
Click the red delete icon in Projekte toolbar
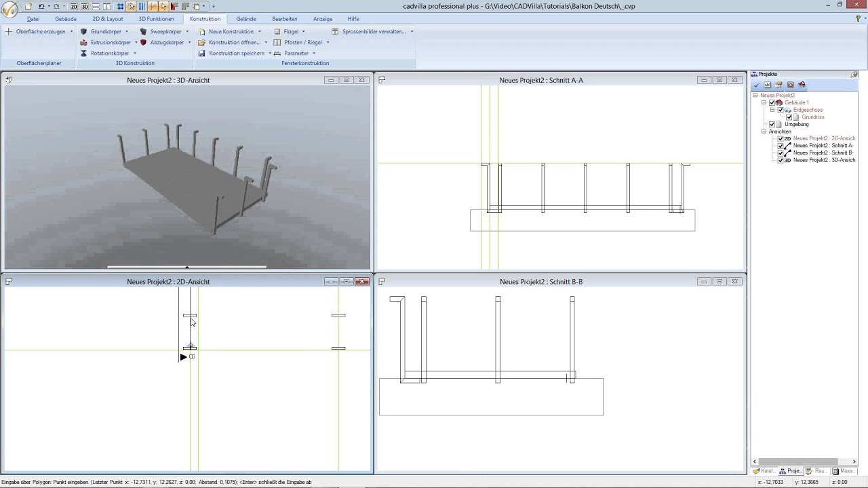pyautogui.click(x=791, y=85)
